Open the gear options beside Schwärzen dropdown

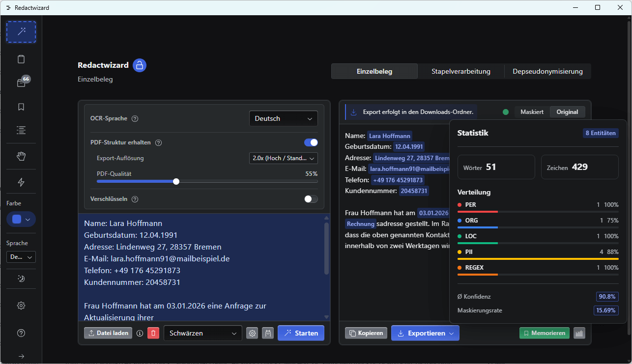252,333
